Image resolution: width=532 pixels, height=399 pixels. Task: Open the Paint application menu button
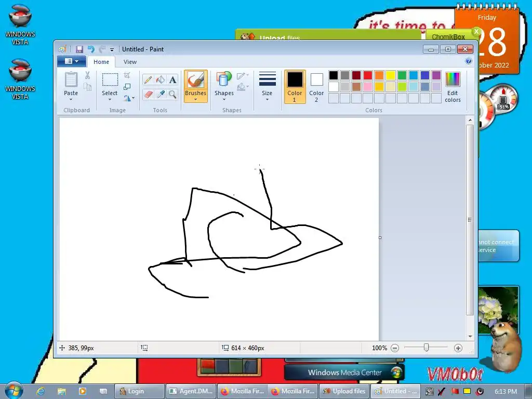tap(72, 61)
